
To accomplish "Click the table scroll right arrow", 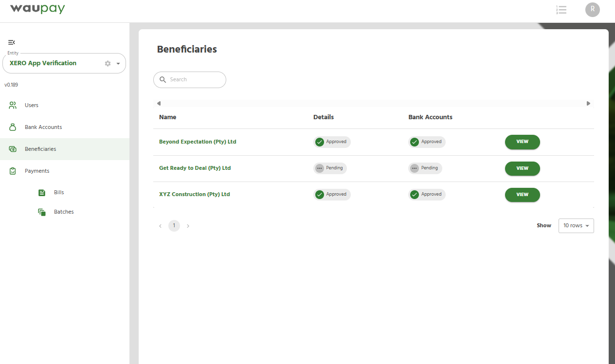I will click(588, 103).
